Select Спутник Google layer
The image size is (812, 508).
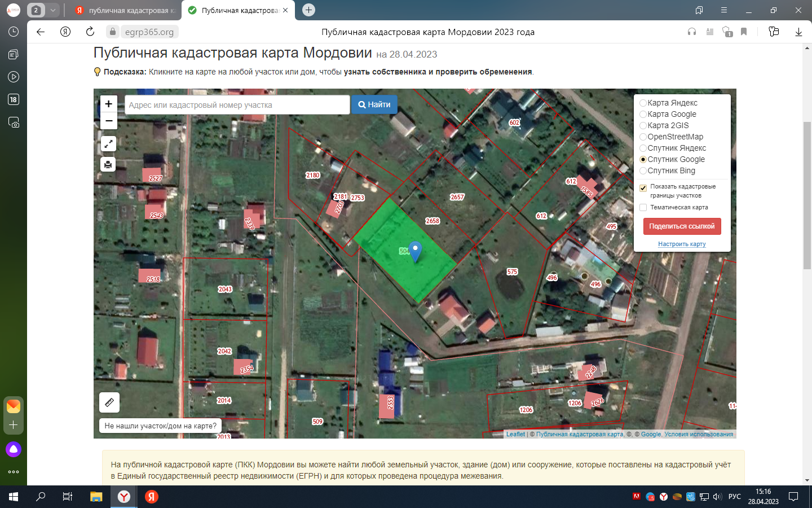[672, 159]
